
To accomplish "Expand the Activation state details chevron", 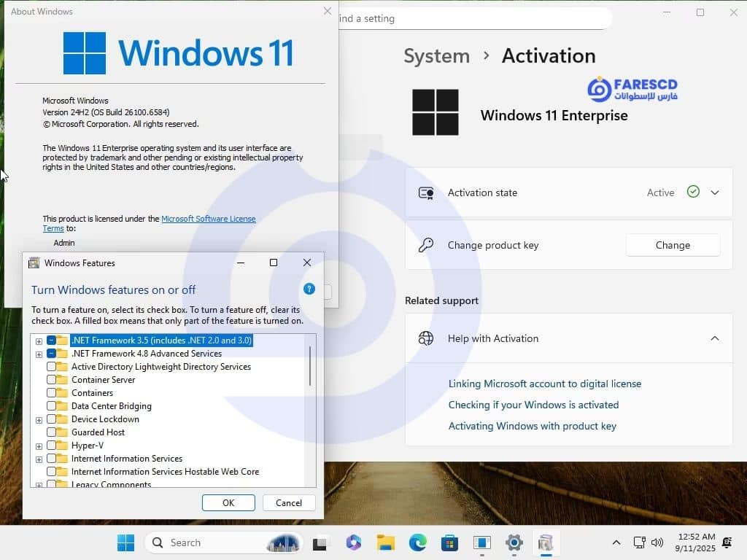I will pos(715,192).
